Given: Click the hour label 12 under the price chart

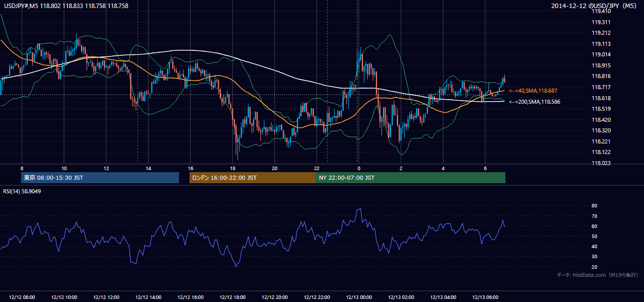Looking at the screenshot, I should click(106, 168).
